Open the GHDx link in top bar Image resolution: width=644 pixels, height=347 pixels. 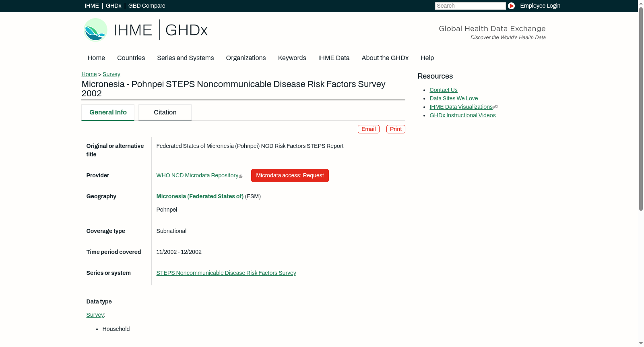114,6
